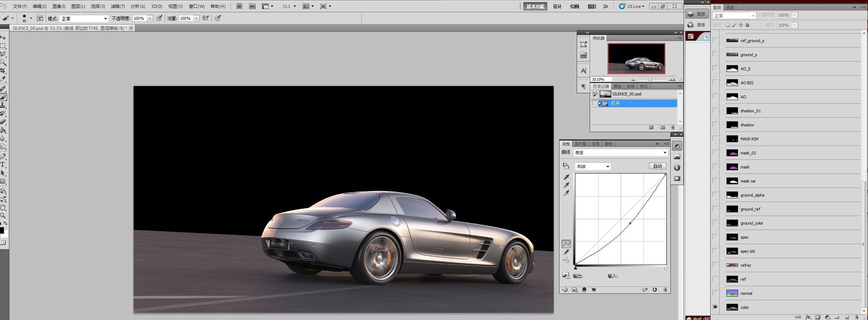This screenshot has width=868, height=320.
Task: Click the white point slider under curve
Action: tap(666, 268)
